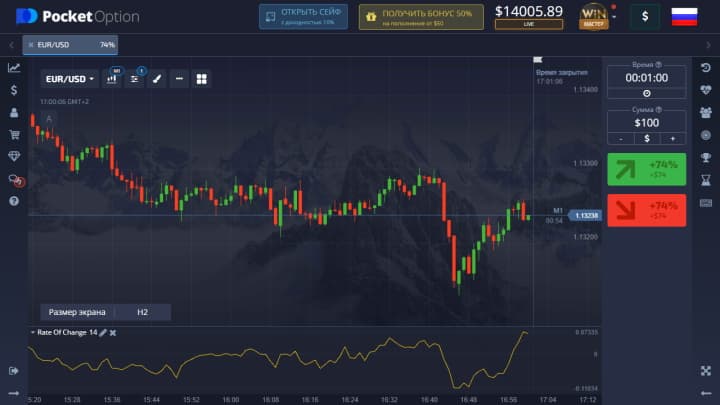Click the current price 1.13238 label
This screenshot has height=405, width=720.
click(x=585, y=215)
